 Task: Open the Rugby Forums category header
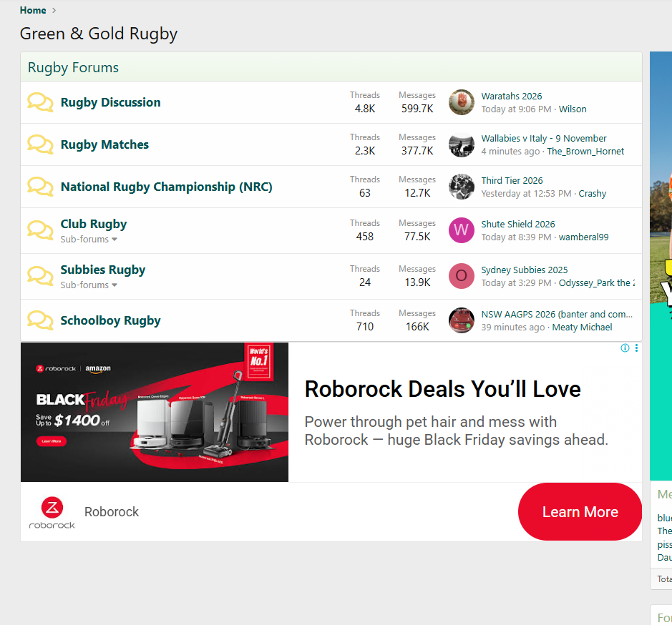coord(73,68)
